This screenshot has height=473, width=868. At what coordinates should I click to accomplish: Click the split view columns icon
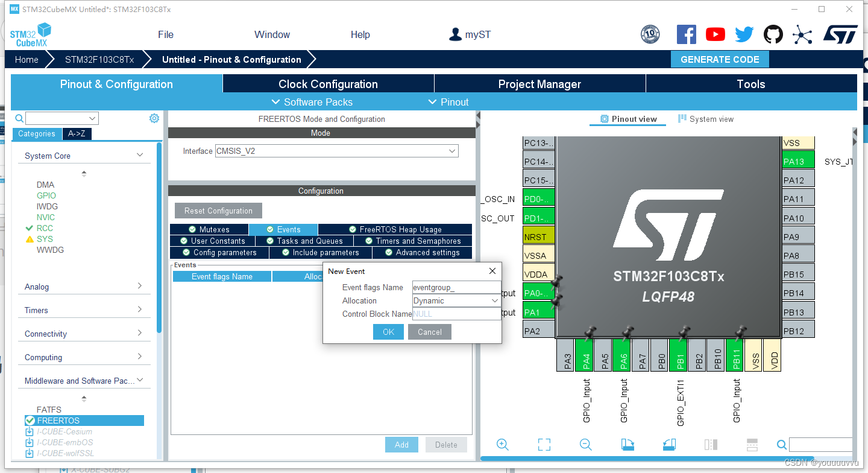(x=711, y=445)
